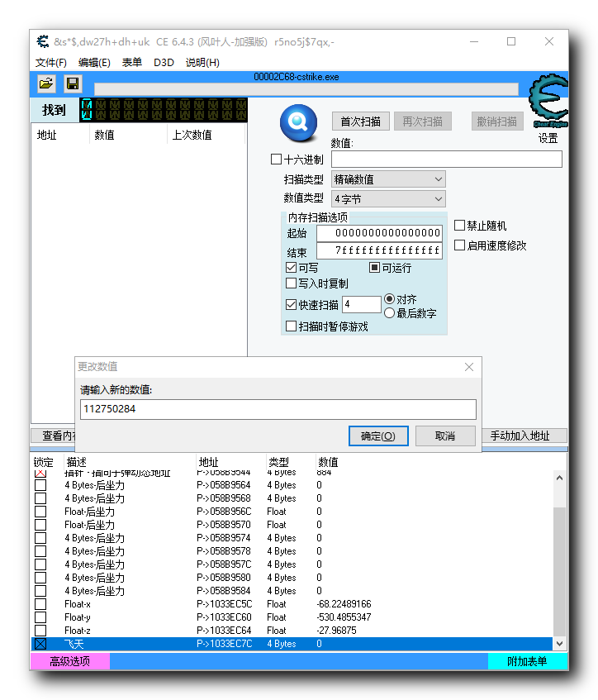Toggle the 十六进制 checkbox
Image resolution: width=598 pixels, height=700 pixels.
click(276, 160)
